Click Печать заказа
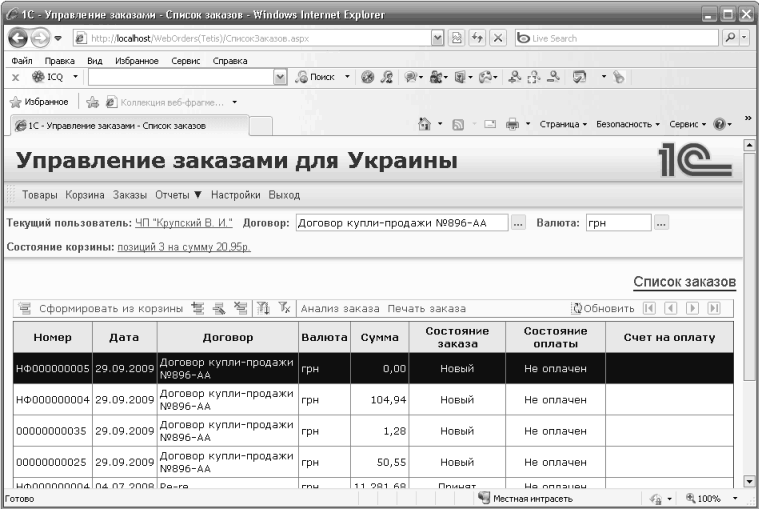Screen dimensions: 759x509 426,309
